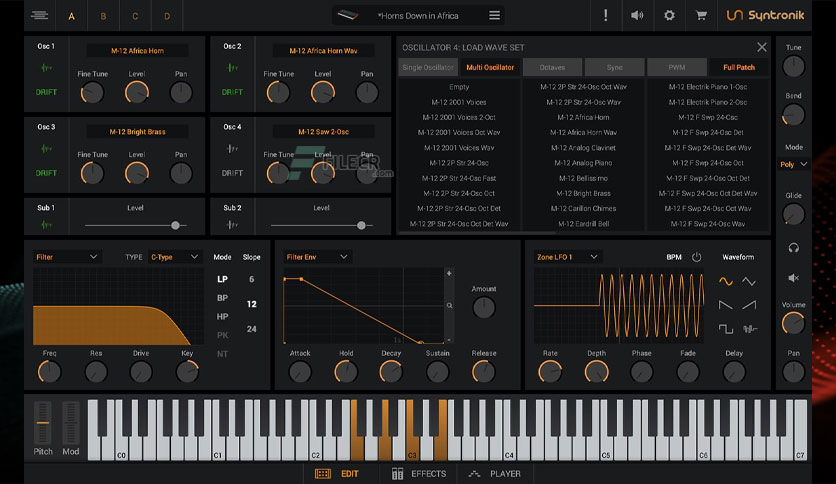Select the Full Patch tab
The height and width of the screenshot is (484, 836).
click(739, 67)
